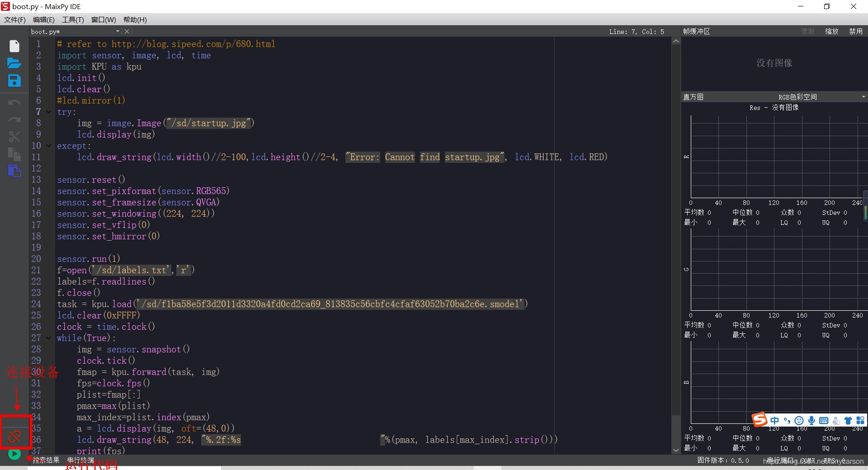The height and width of the screenshot is (470, 868).
Task: Toggle Chinese/English mode in Sogou bar
Action: [775, 420]
